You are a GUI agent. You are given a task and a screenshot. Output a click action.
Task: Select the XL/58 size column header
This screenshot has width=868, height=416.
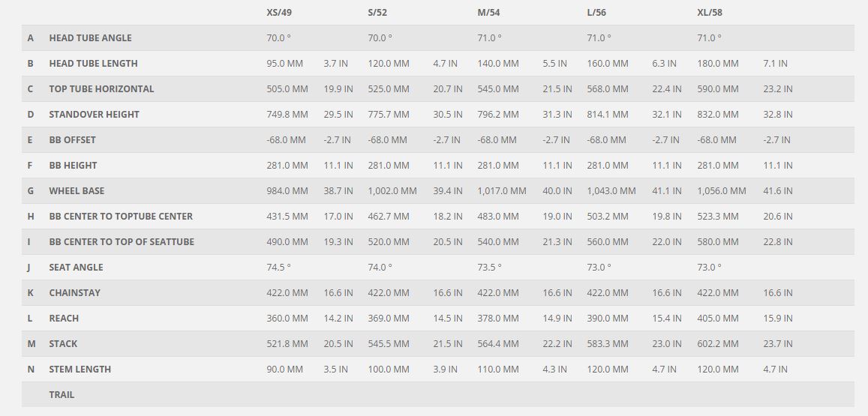[710, 13]
